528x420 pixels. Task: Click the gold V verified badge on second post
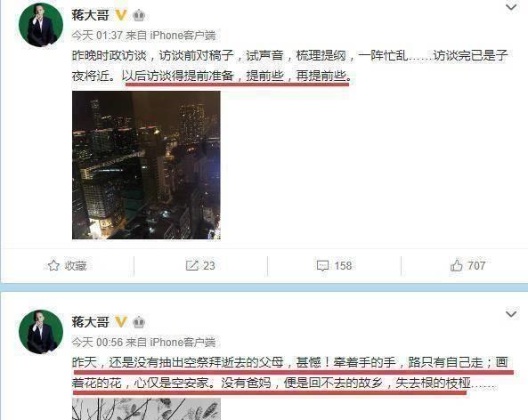point(121,322)
